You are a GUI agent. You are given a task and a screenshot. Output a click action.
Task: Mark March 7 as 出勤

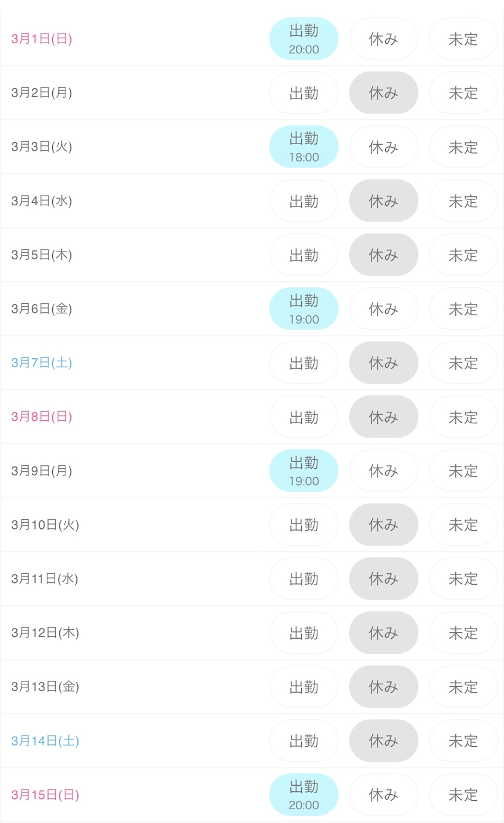304,363
